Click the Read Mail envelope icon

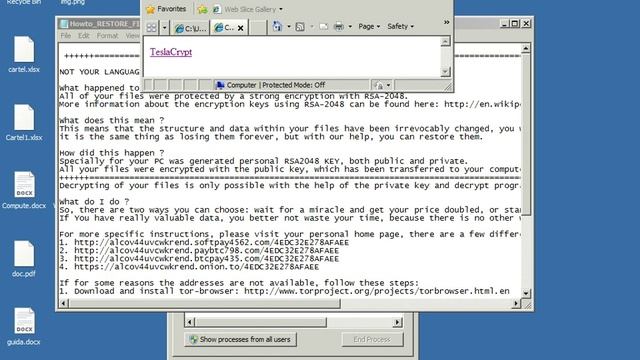tap(324, 27)
